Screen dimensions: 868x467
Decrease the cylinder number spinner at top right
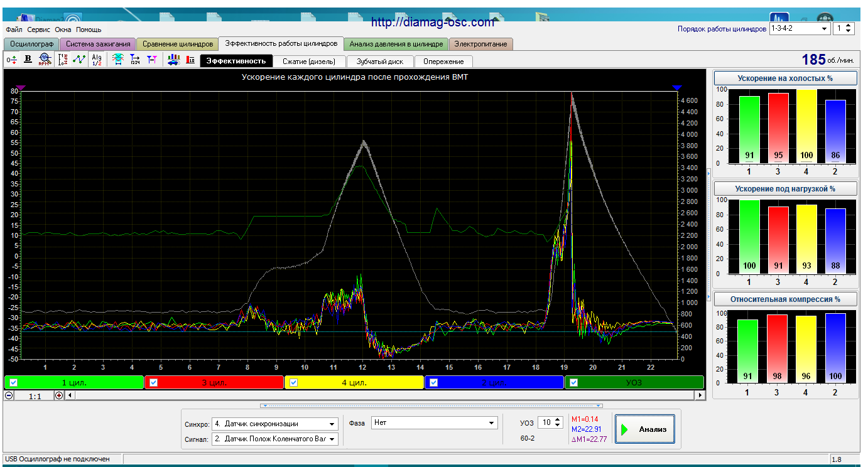tap(849, 31)
